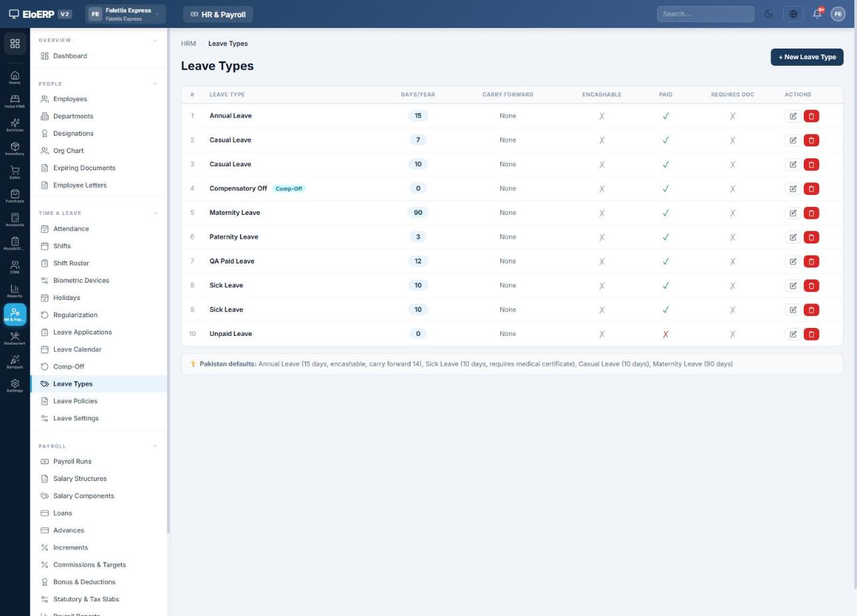Click the sidebar vertical scrollbar
This screenshot has width=857, height=616.
pos(168,281)
